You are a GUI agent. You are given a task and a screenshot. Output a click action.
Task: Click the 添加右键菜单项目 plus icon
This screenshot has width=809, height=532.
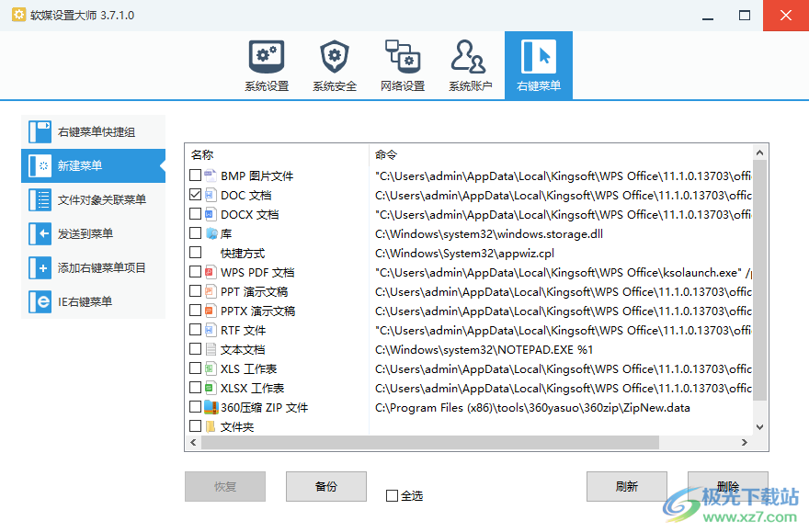point(40,268)
